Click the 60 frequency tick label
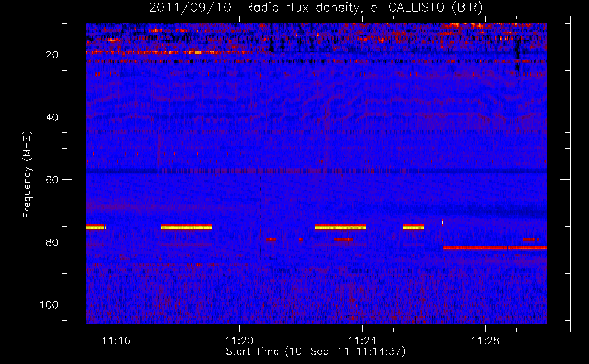 52,180
